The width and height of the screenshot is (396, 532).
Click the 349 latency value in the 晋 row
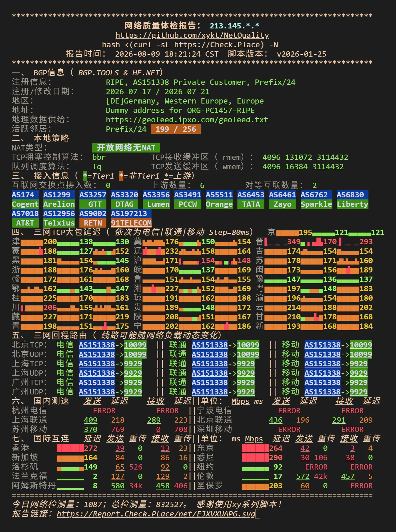pyautogui.click(x=294, y=242)
